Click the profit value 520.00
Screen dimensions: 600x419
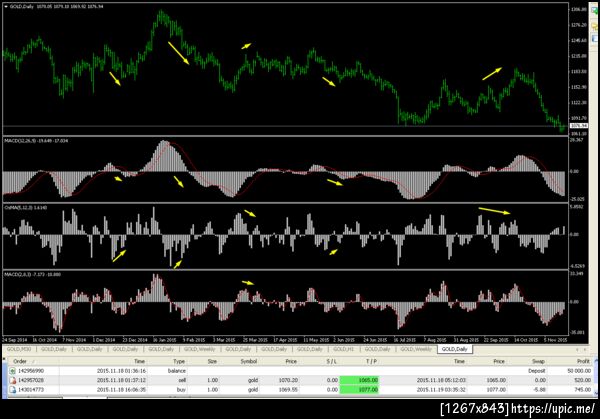click(x=582, y=380)
